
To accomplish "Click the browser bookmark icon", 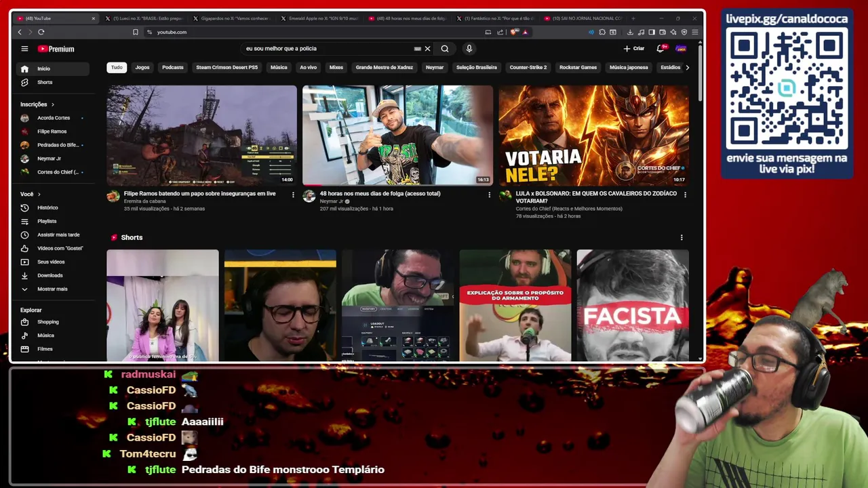I will point(136,32).
